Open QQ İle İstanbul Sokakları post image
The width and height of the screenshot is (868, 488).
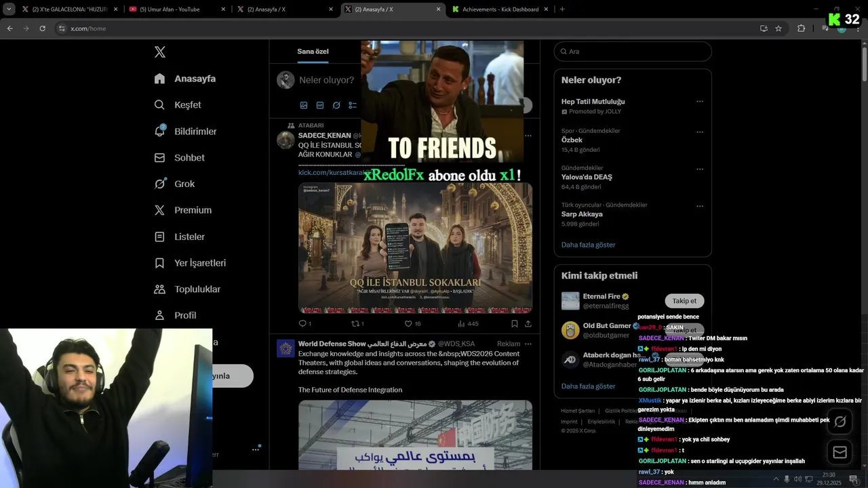click(415, 248)
